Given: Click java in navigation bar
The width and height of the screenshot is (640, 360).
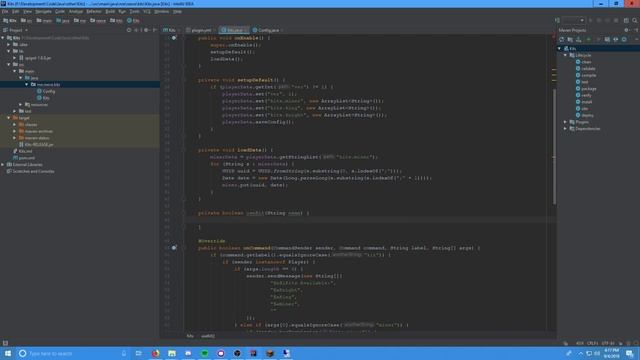Looking at the screenshot, I should [63, 20].
